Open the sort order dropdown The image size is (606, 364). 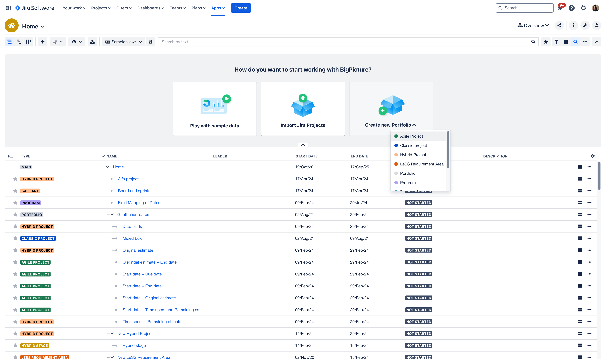point(58,42)
